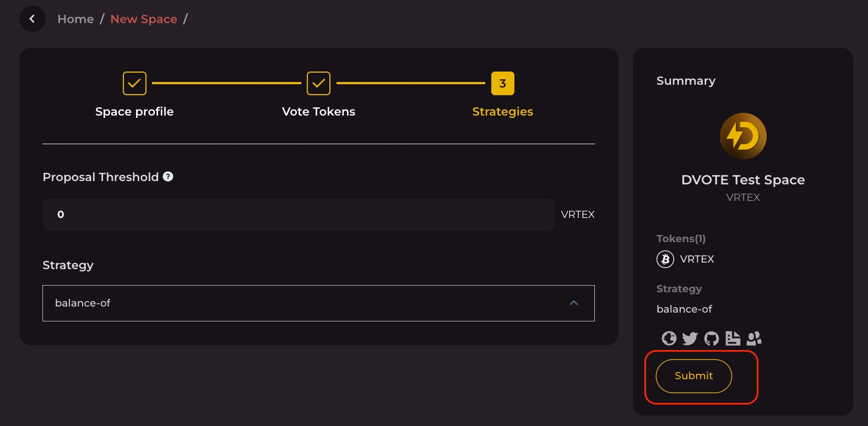The width and height of the screenshot is (868, 426).
Task: Click the step 3 Strategies number badge
Action: pos(502,83)
